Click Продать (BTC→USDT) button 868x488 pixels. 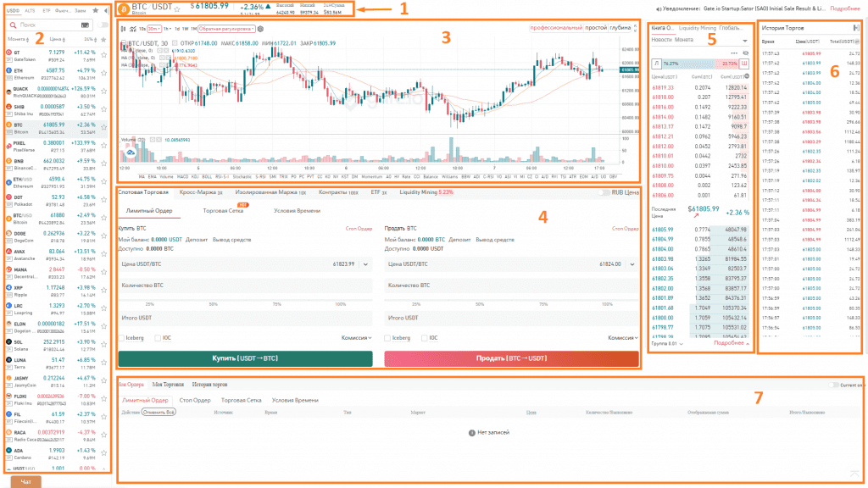[x=511, y=358]
